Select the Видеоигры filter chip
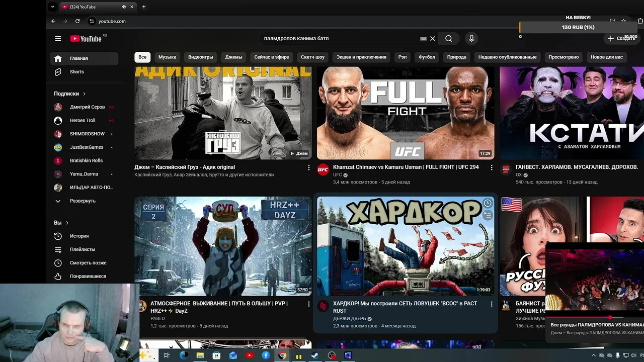644x362 pixels. coord(201,57)
